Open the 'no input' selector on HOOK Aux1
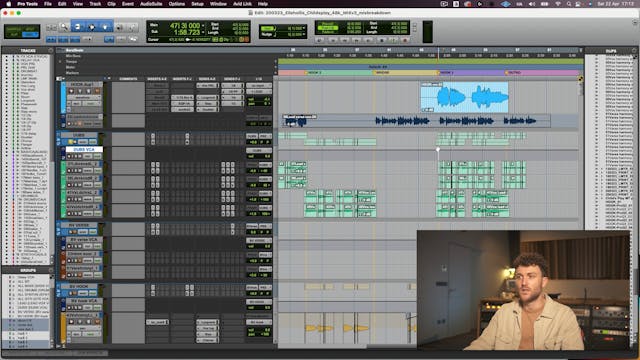 pos(258,86)
